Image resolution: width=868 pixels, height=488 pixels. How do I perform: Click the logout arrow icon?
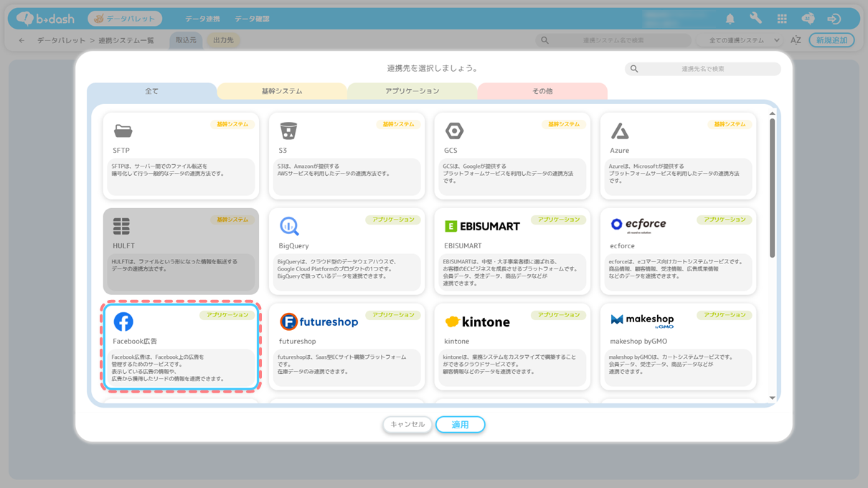(x=834, y=19)
